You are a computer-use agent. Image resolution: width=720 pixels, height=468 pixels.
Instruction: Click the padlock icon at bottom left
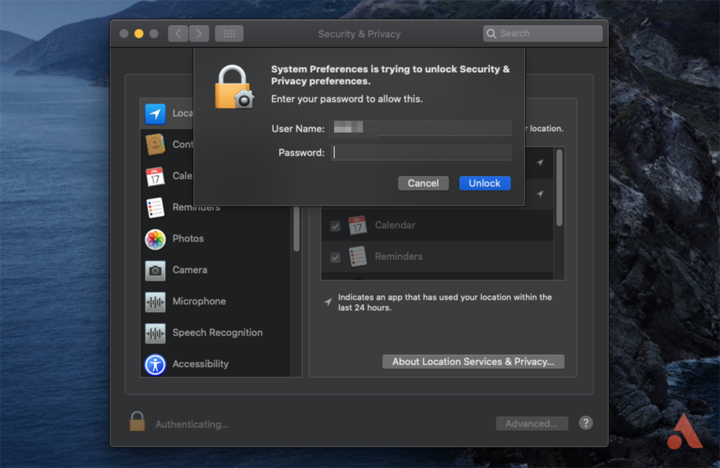click(x=137, y=422)
